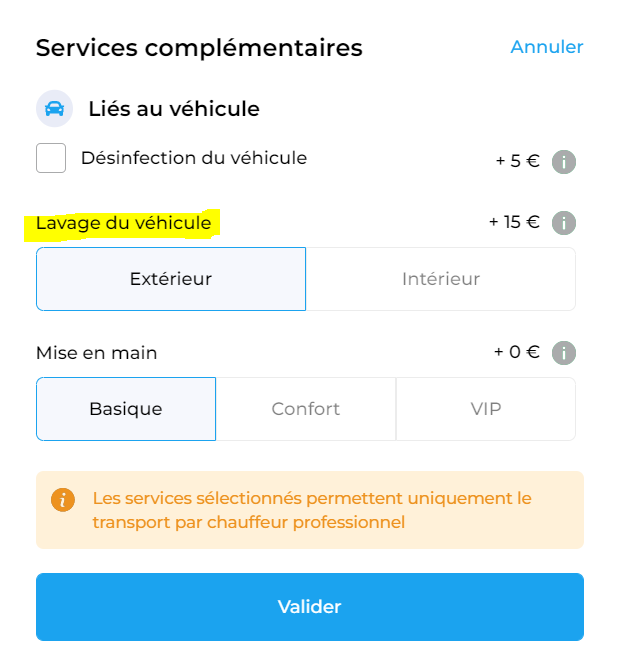The image size is (619, 659).
Task: Select Intérieur washing option
Action: 440,279
